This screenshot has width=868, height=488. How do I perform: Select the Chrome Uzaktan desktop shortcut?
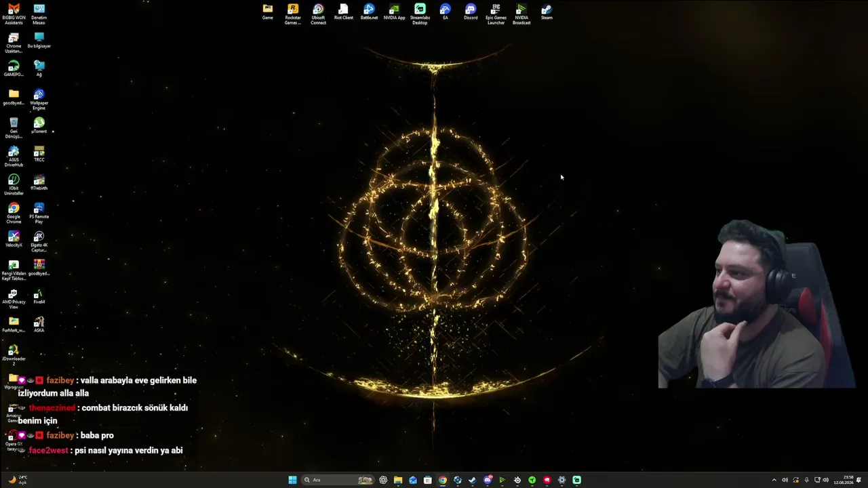[x=14, y=42]
